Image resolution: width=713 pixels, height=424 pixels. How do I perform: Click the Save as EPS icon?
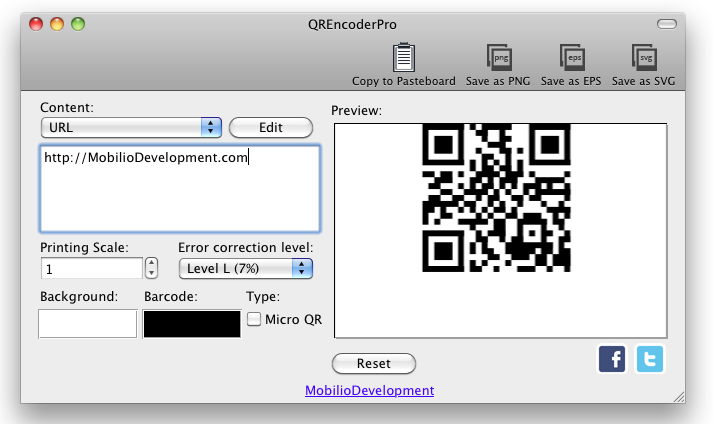pos(572,57)
